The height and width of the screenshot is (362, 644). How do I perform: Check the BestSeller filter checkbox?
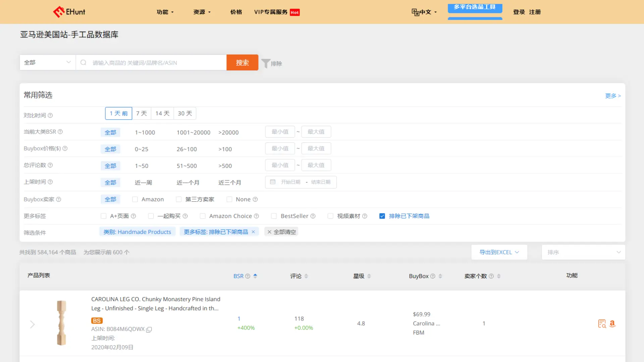(x=274, y=216)
